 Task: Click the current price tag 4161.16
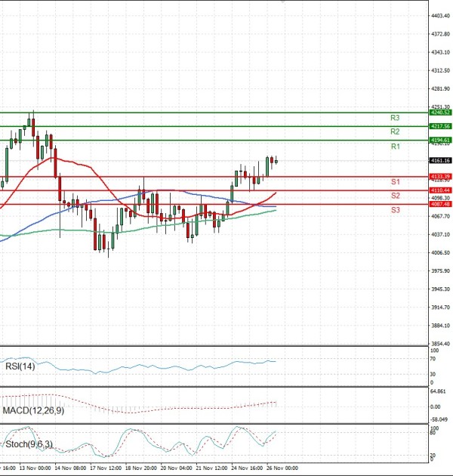pos(440,160)
